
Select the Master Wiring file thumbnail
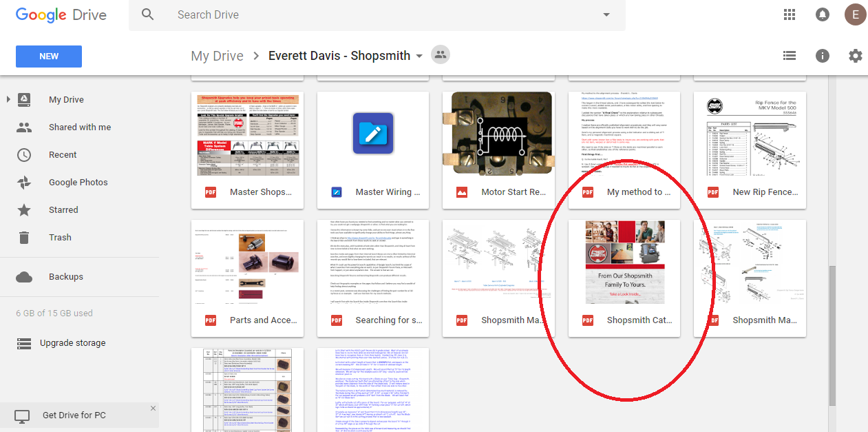pyautogui.click(x=373, y=133)
